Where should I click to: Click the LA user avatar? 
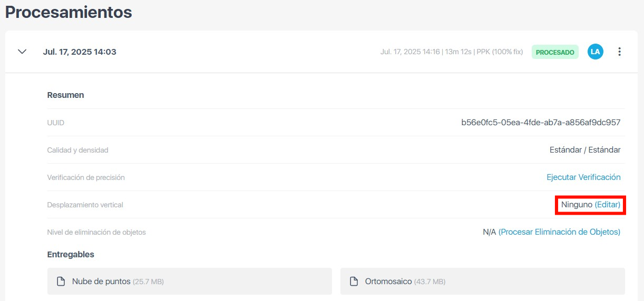click(595, 52)
